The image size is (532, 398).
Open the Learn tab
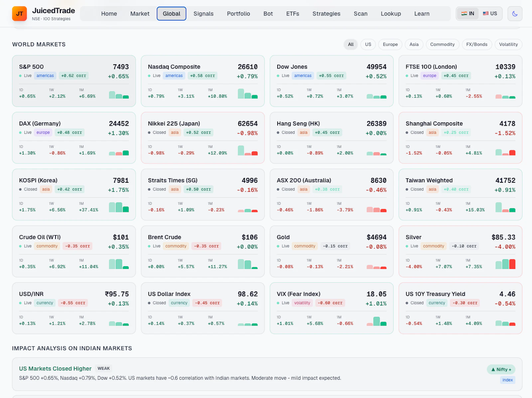point(422,14)
